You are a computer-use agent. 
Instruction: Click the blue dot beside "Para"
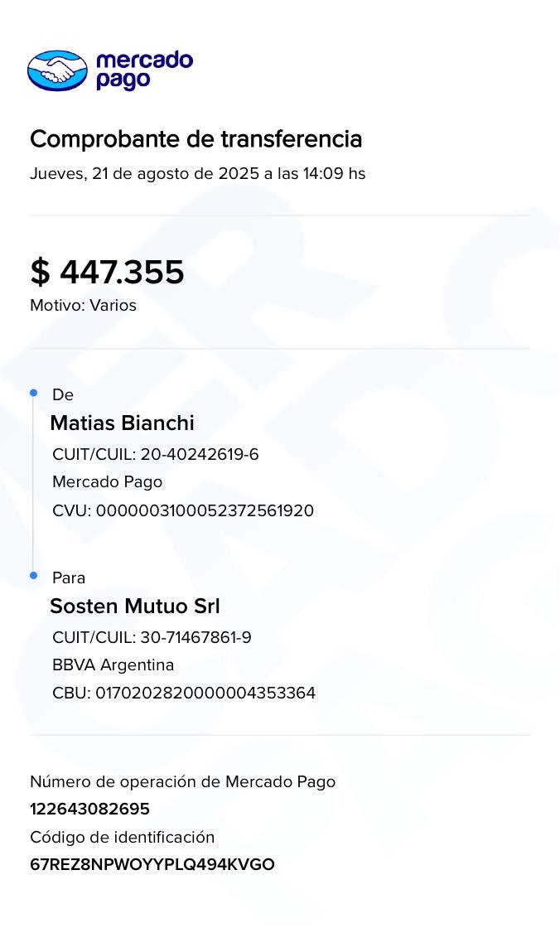[34, 575]
